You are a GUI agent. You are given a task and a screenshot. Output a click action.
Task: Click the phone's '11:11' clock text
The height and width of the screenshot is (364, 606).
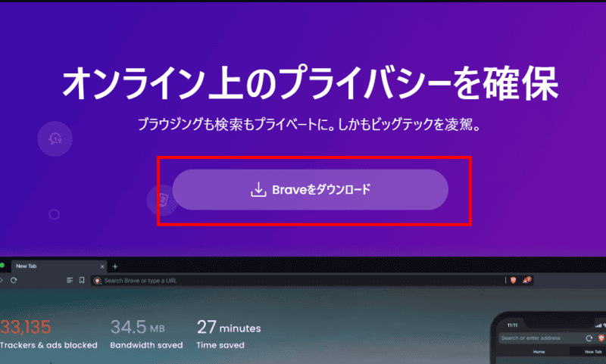click(x=513, y=325)
